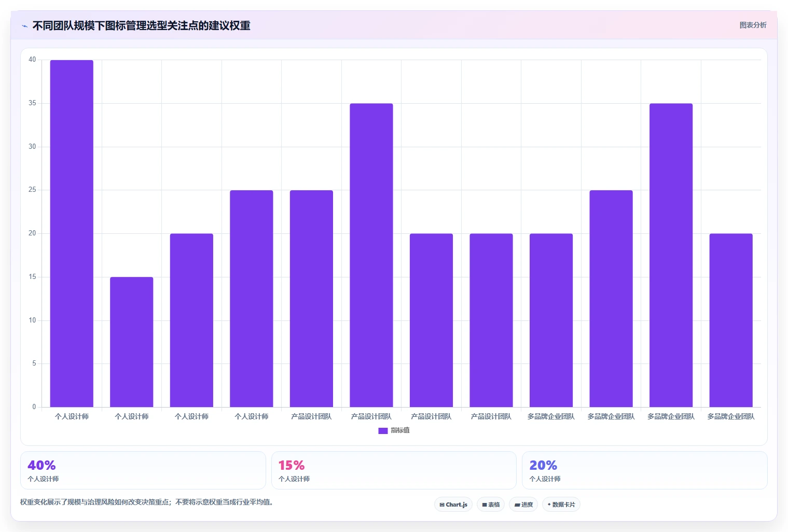Screen dimensions: 788x532
Task: Click the y-axis label 40
Action: pyautogui.click(x=32, y=60)
